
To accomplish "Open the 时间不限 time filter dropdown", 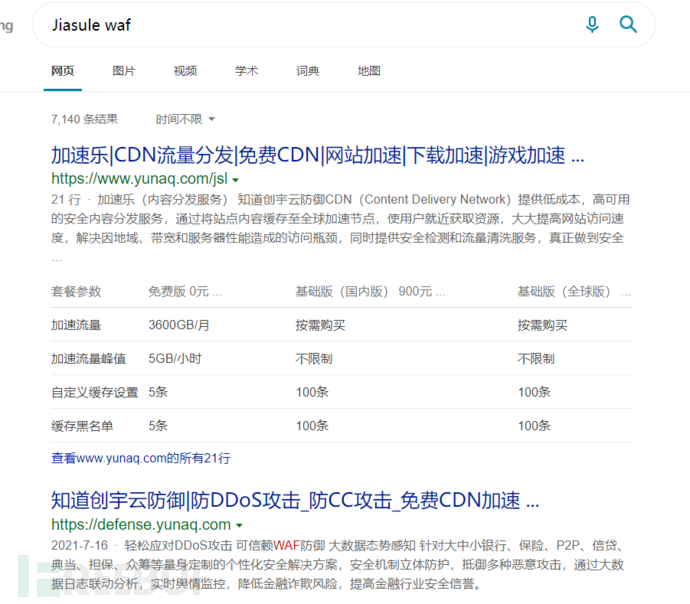I will (185, 119).
